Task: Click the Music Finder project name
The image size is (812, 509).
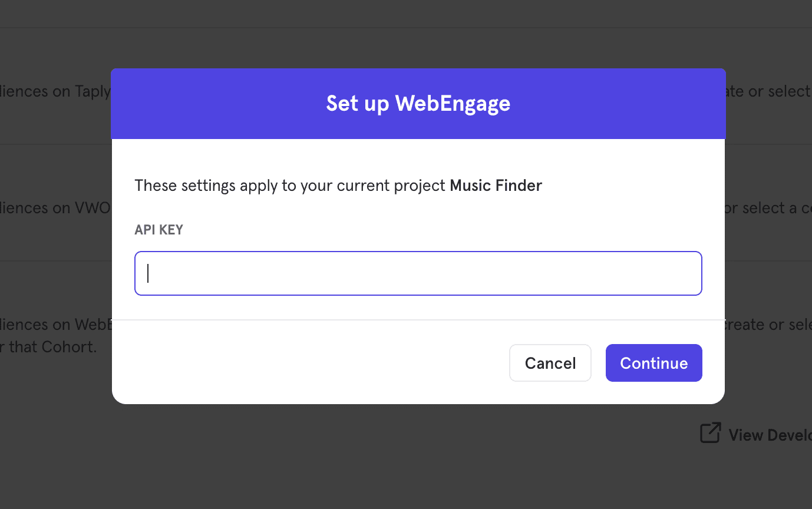Action: [496, 185]
